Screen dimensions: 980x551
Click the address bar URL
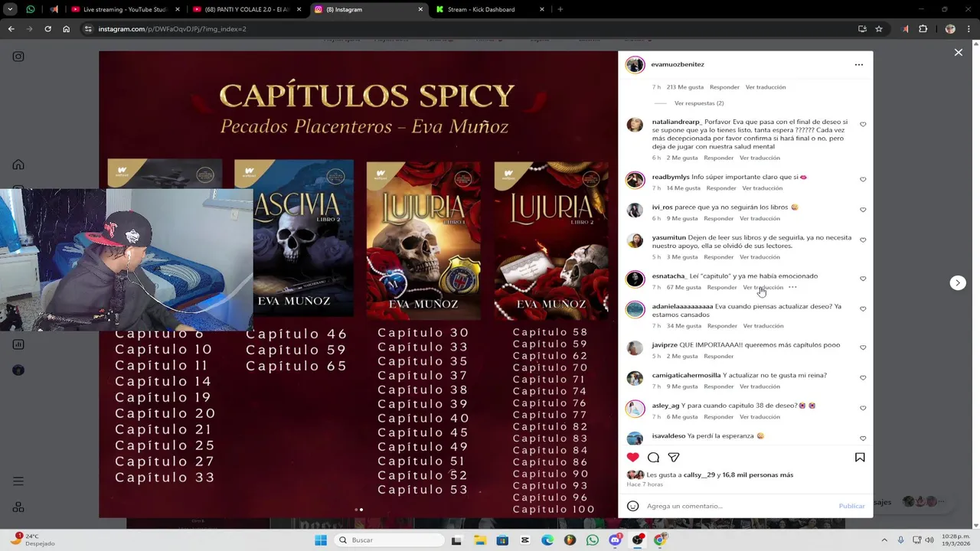coord(171,29)
